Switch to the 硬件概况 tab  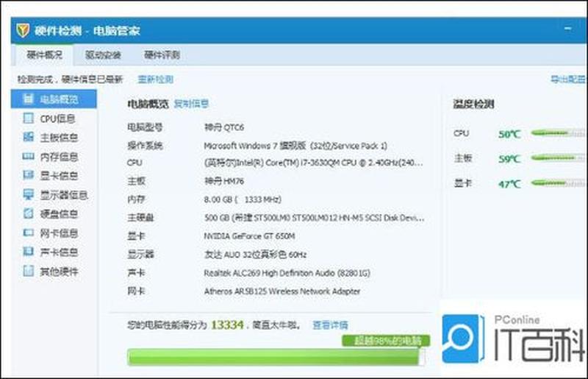(44, 55)
